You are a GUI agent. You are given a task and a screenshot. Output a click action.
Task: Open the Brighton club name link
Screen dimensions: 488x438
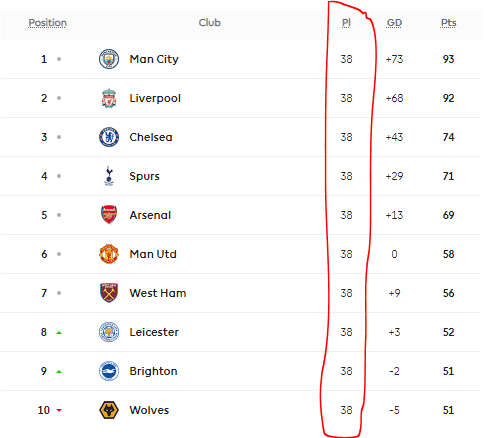pos(153,371)
